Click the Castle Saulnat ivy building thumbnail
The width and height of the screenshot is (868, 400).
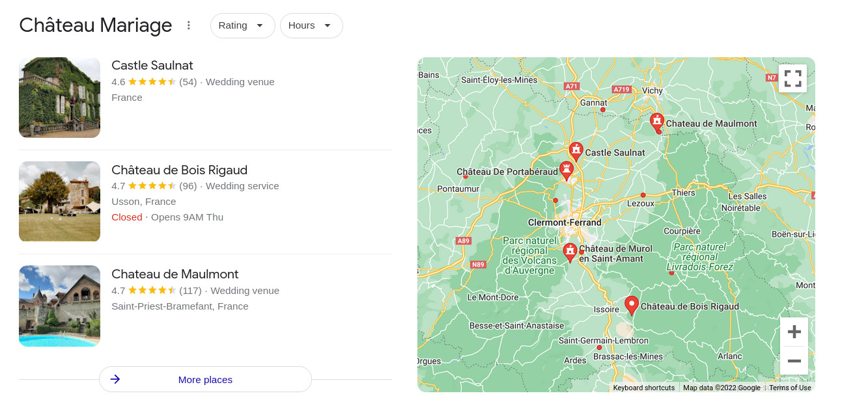coord(60,98)
